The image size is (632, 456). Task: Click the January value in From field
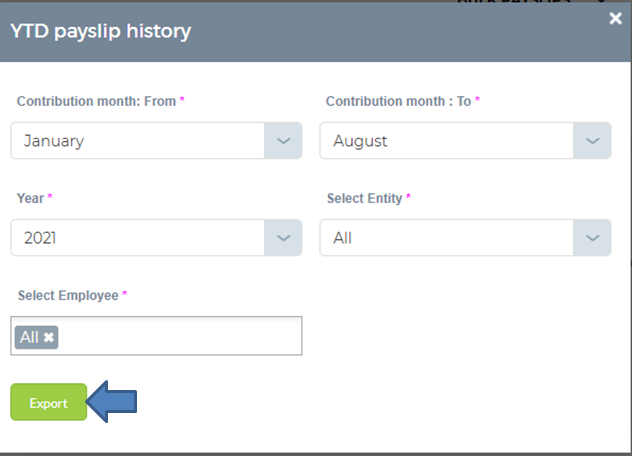(54, 141)
